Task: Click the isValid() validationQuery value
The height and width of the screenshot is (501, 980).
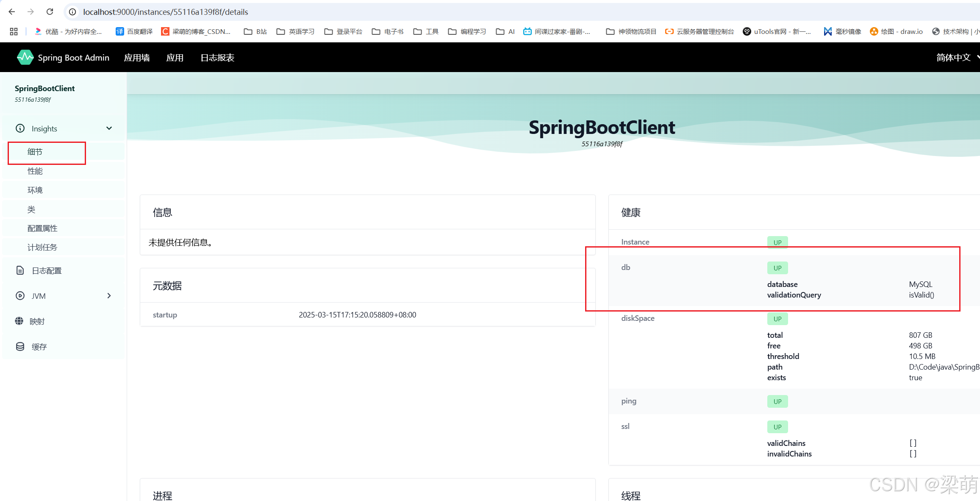Action: (922, 295)
